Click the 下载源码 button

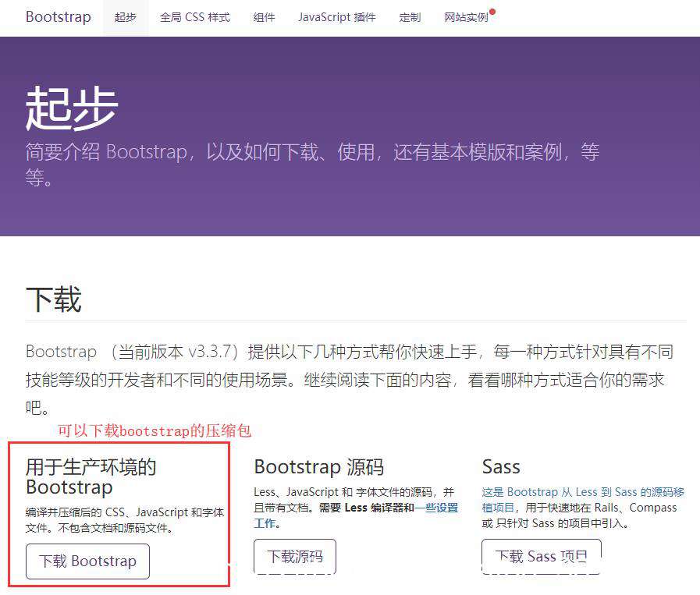click(x=295, y=557)
